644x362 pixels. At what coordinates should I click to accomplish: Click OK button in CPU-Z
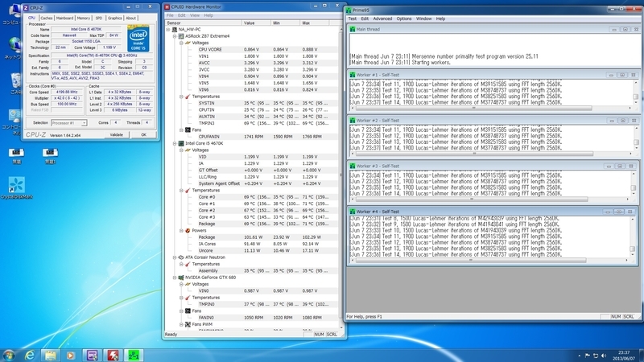point(143,134)
